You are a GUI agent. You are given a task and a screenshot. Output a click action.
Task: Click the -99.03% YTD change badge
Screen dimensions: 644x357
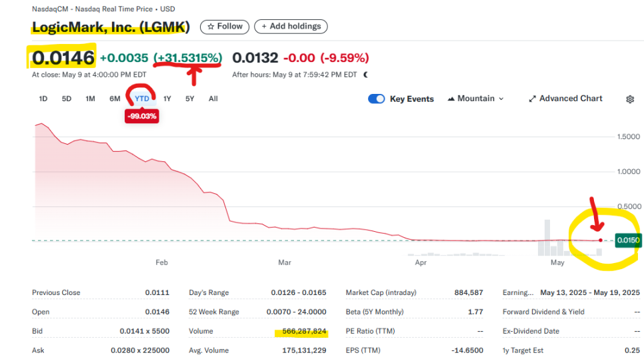click(142, 116)
